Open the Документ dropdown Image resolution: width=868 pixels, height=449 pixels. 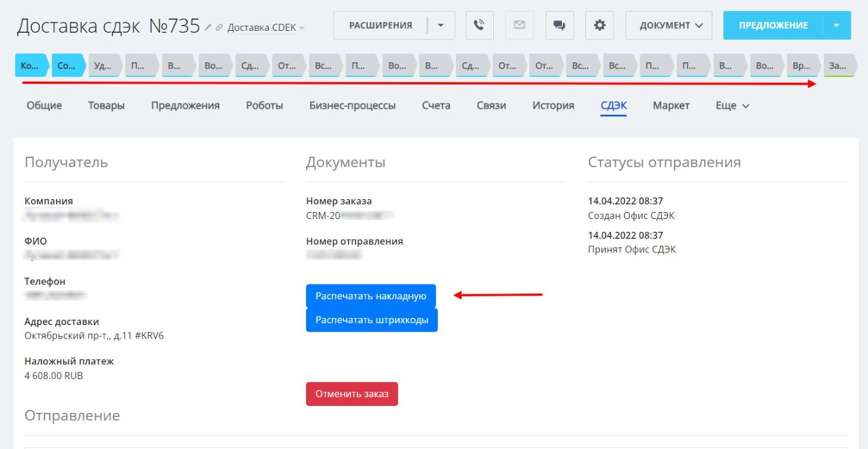tap(669, 25)
